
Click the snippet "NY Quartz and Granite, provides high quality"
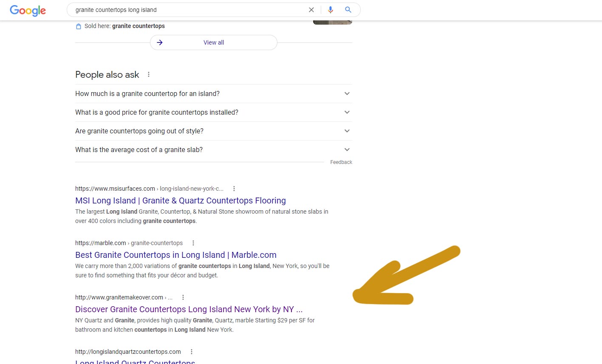(x=195, y=325)
